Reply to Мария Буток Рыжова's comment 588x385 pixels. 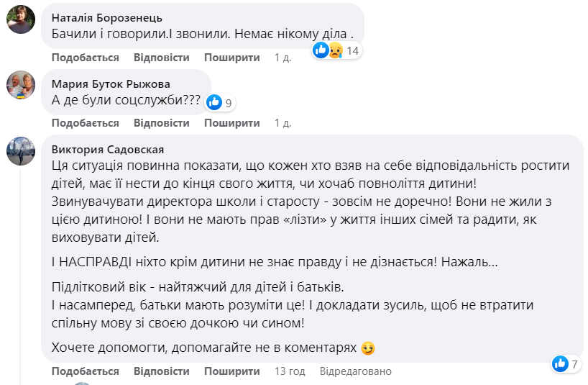tap(162, 123)
